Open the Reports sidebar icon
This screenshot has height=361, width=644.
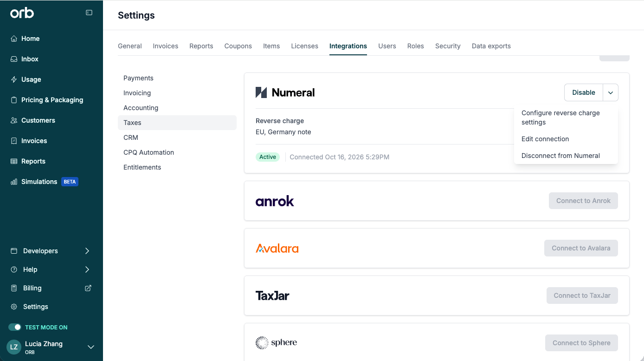(14, 161)
